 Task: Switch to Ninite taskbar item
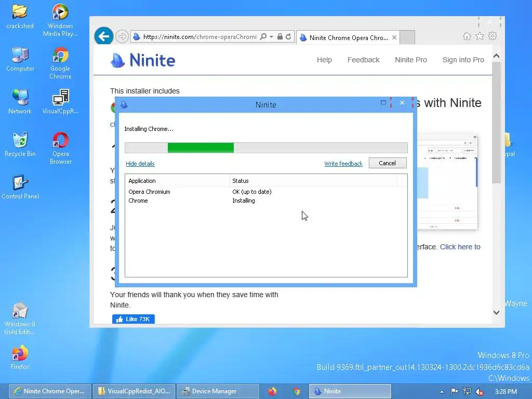350,391
